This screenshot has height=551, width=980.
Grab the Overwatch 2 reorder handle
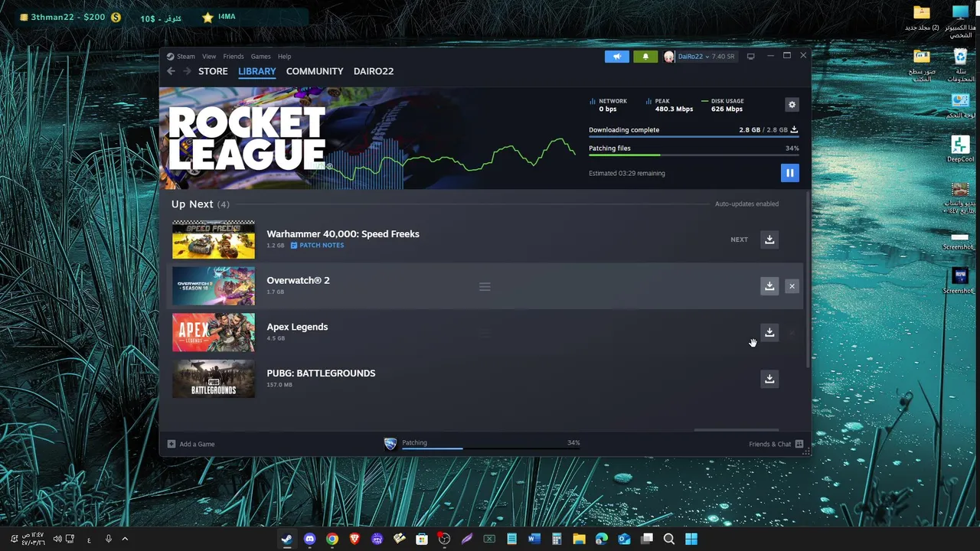[485, 286]
